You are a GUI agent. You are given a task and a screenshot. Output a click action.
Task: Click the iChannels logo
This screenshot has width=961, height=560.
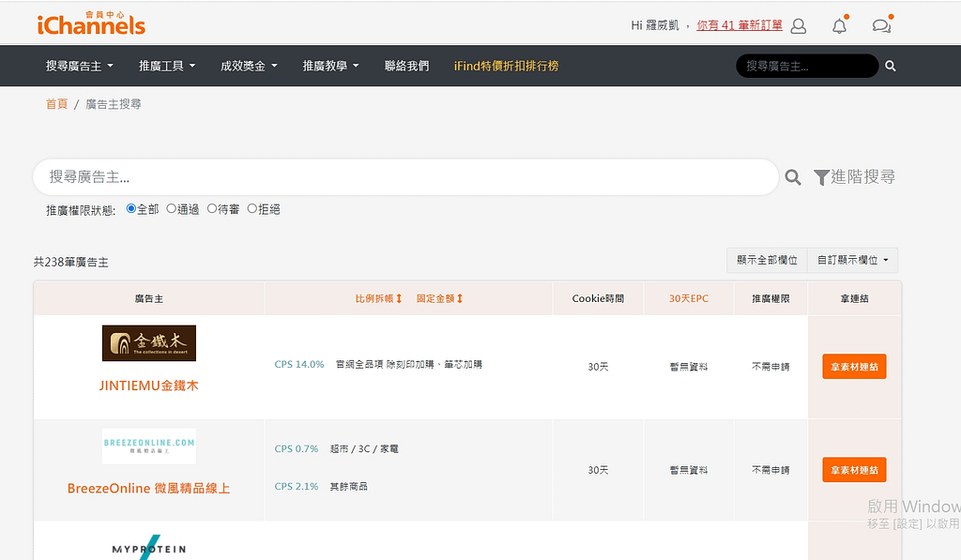(91, 23)
